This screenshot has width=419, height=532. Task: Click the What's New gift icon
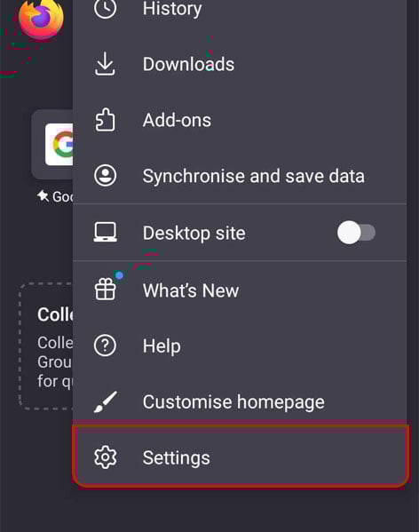pos(106,289)
